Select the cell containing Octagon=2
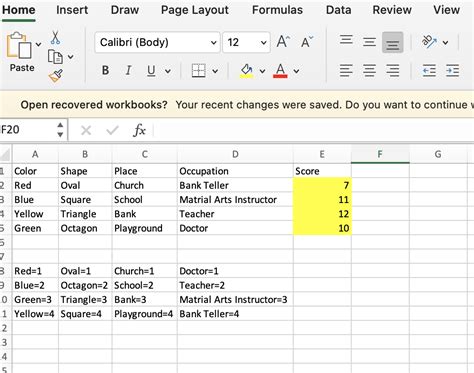This screenshot has height=373, width=474. [x=85, y=285]
